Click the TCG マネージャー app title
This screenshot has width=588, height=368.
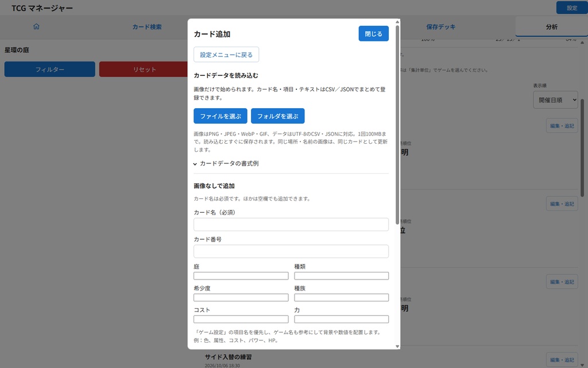(x=42, y=8)
